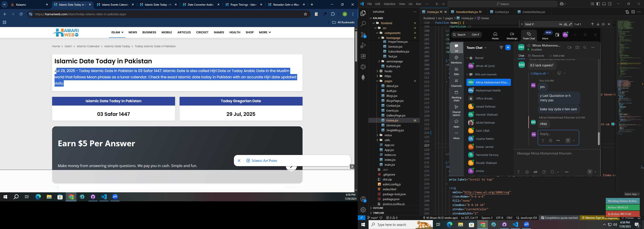Open the Go menu in VS Code
The width and height of the screenshot is (644, 229).
(411, 4)
